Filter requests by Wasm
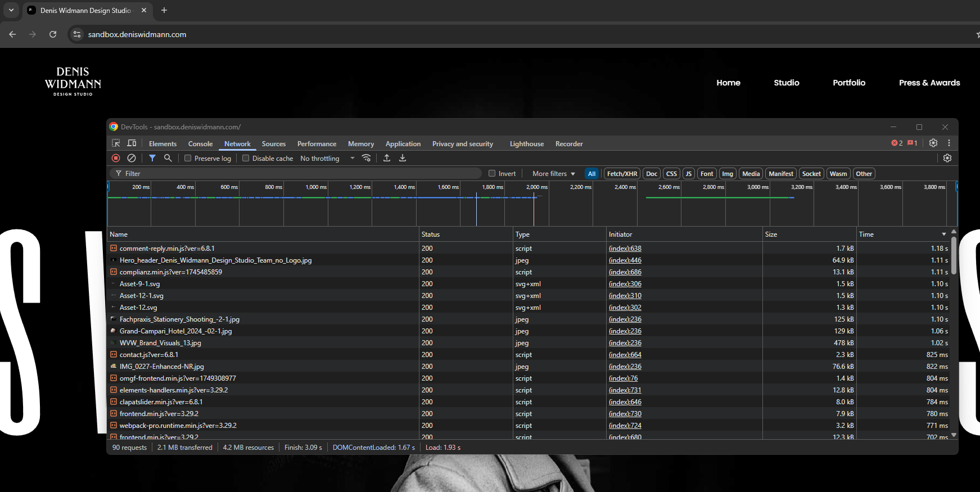 point(838,174)
